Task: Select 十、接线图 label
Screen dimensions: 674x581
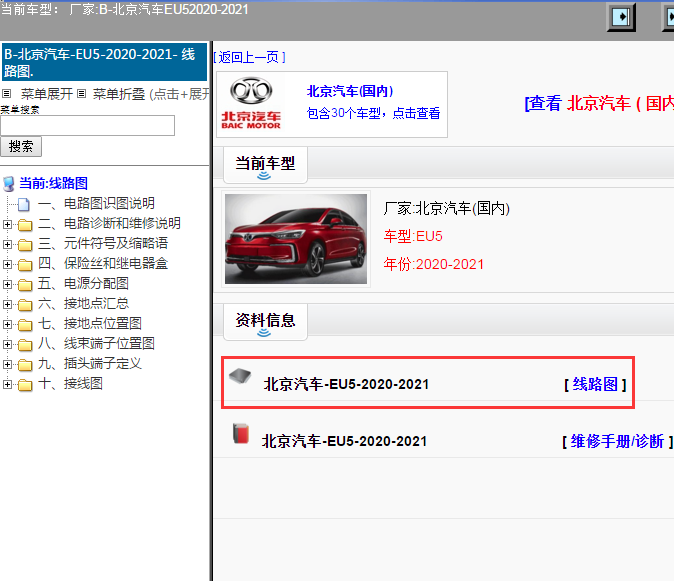Action: pos(70,383)
